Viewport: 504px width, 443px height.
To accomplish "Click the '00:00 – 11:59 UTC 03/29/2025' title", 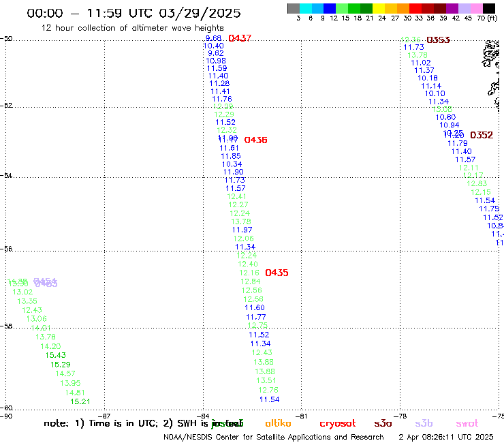I will [133, 13].
